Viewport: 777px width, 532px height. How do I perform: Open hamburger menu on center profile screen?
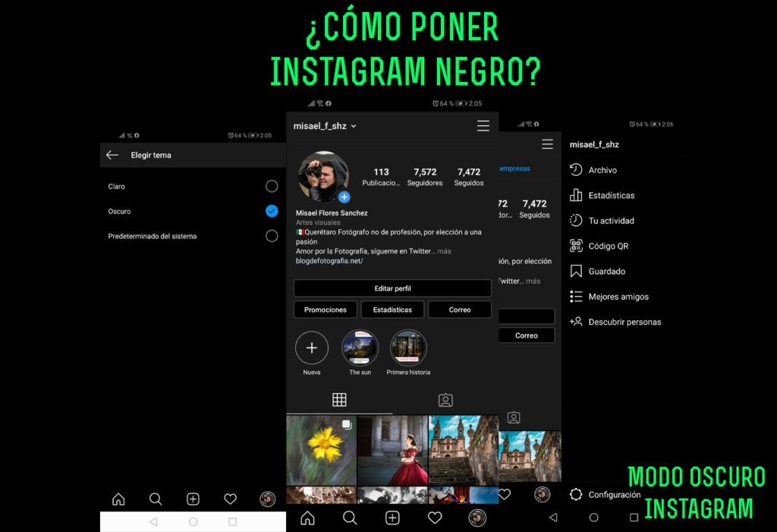click(x=483, y=125)
